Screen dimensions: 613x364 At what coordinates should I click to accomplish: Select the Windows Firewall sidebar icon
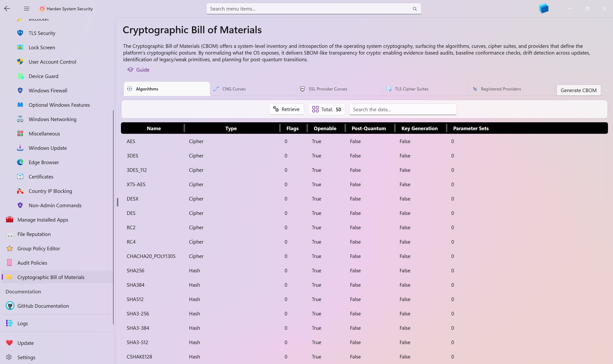pyautogui.click(x=20, y=90)
